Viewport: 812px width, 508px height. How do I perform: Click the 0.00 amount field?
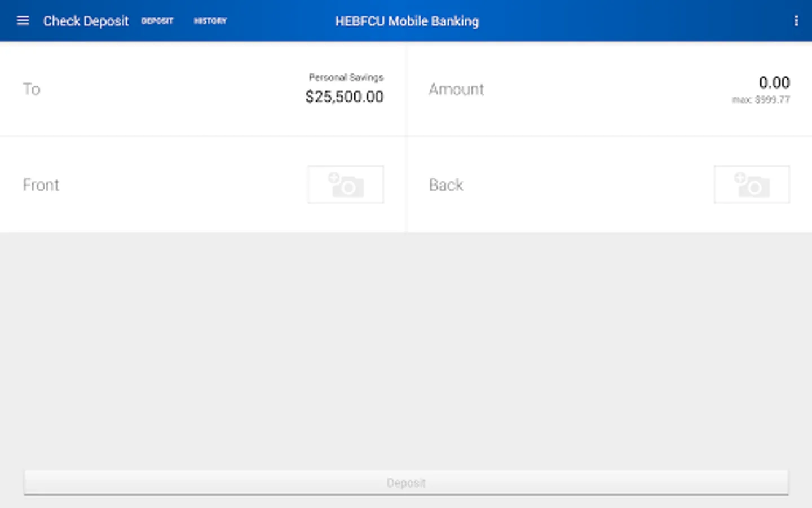click(774, 83)
